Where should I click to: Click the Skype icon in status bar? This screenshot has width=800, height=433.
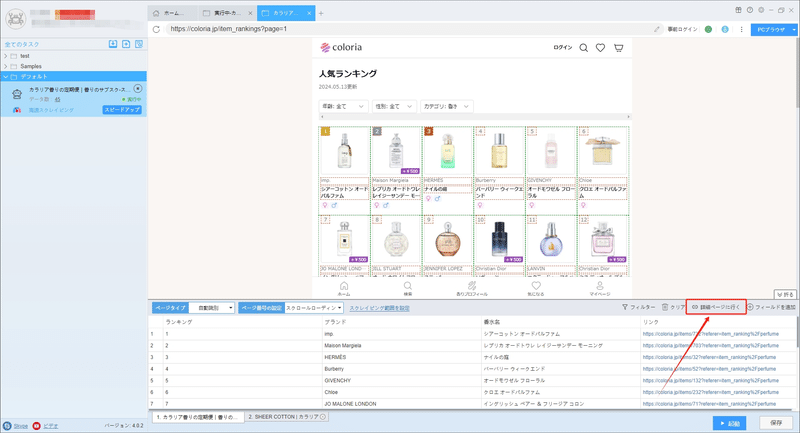[x=7, y=426]
